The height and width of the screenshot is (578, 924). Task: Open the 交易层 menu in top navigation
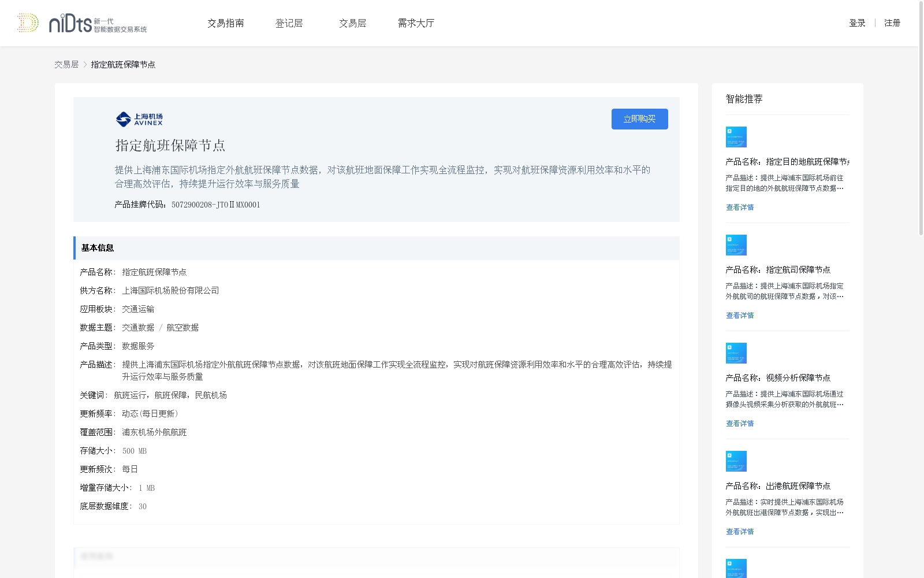point(353,23)
